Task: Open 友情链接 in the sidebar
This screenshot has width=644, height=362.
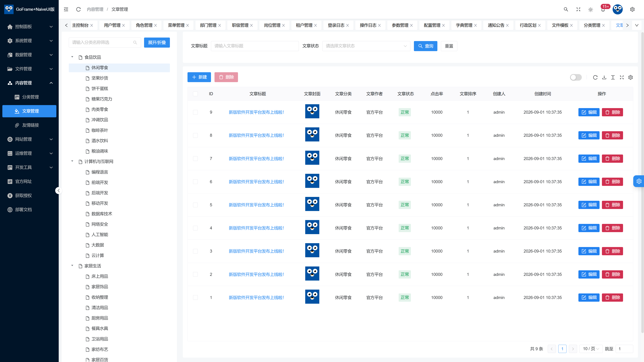Action: [x=29, y=125]
